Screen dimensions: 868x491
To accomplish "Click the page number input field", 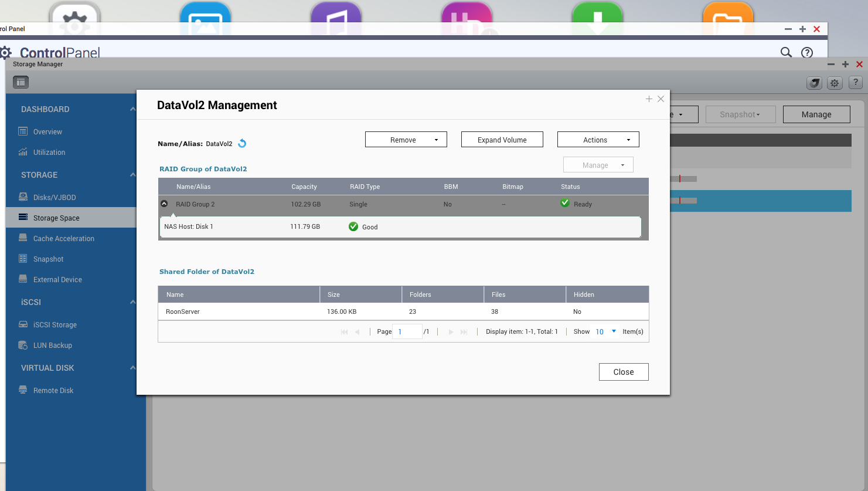I will pos(407,331).
